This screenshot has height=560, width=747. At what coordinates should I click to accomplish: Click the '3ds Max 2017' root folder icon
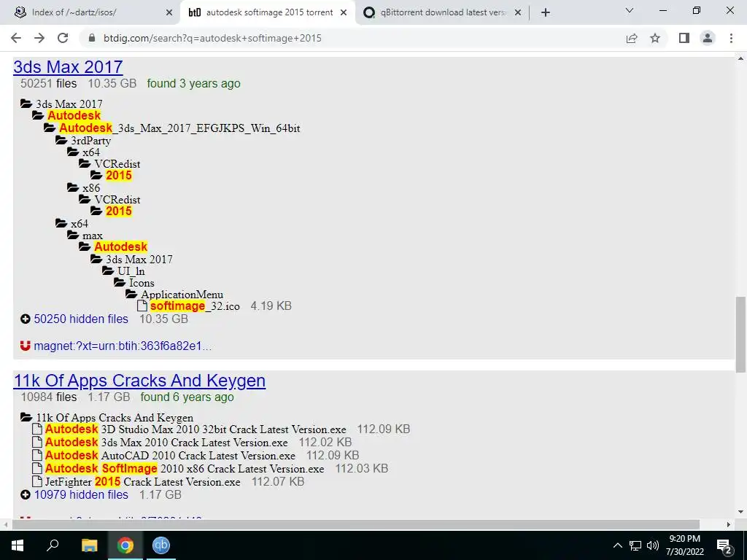click(26, 104)
